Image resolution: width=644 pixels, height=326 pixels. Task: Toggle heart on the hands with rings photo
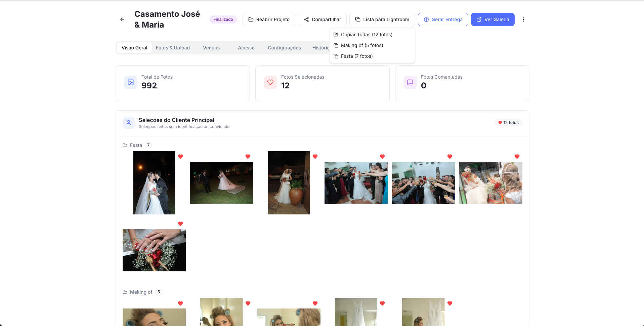click(180, 224)
